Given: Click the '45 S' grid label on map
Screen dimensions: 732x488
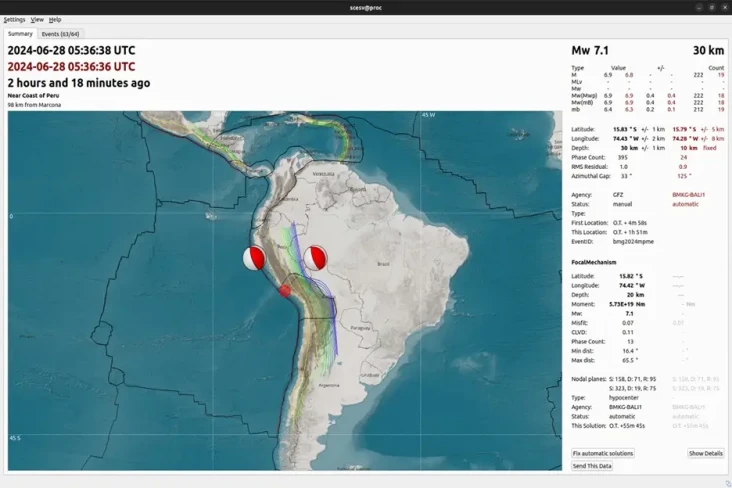Looking at the screenshot, I should (14, 438).
